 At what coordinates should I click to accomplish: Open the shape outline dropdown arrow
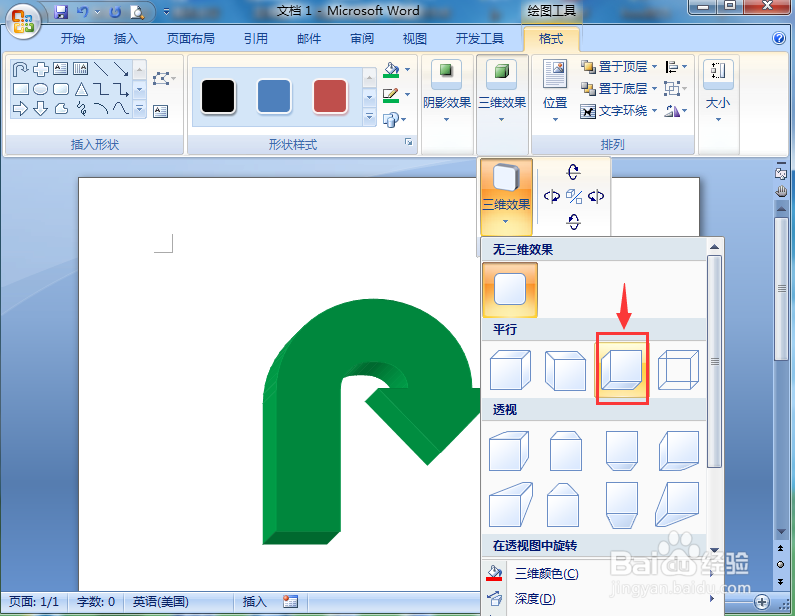[x=408, y=94]
